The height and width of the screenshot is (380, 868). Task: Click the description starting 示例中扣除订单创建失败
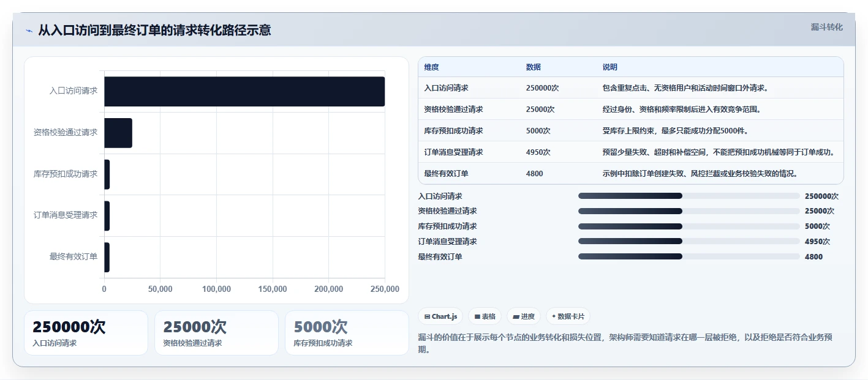click(700, 174)
